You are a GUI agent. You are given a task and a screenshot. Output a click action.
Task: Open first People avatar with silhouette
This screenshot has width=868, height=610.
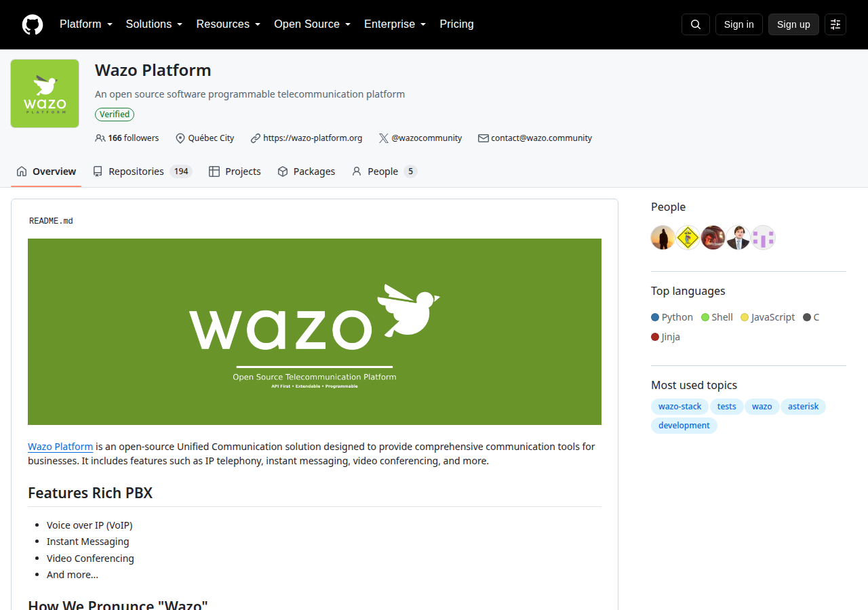pos(663,238)
